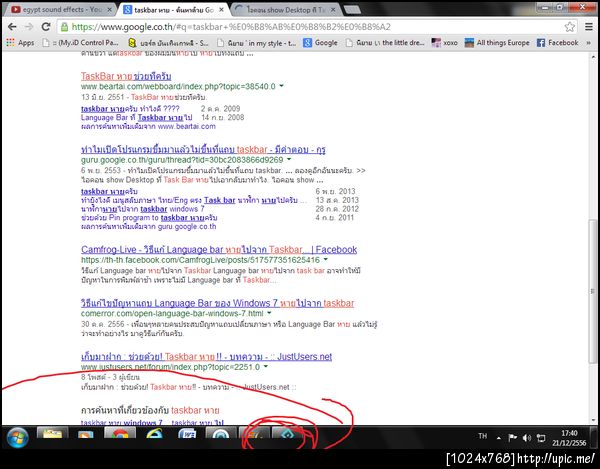This screenshot has width=600, height=469.
Task: Open Microsoft Word from the taskbar
Action: pyautogui.click(x=188, y=434)
